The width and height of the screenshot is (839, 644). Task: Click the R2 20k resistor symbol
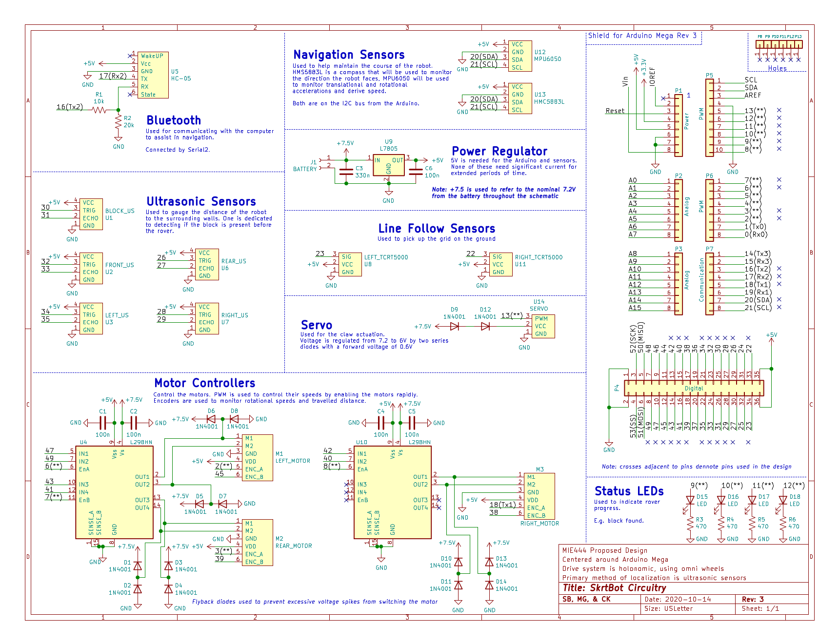tap(118, 122)
